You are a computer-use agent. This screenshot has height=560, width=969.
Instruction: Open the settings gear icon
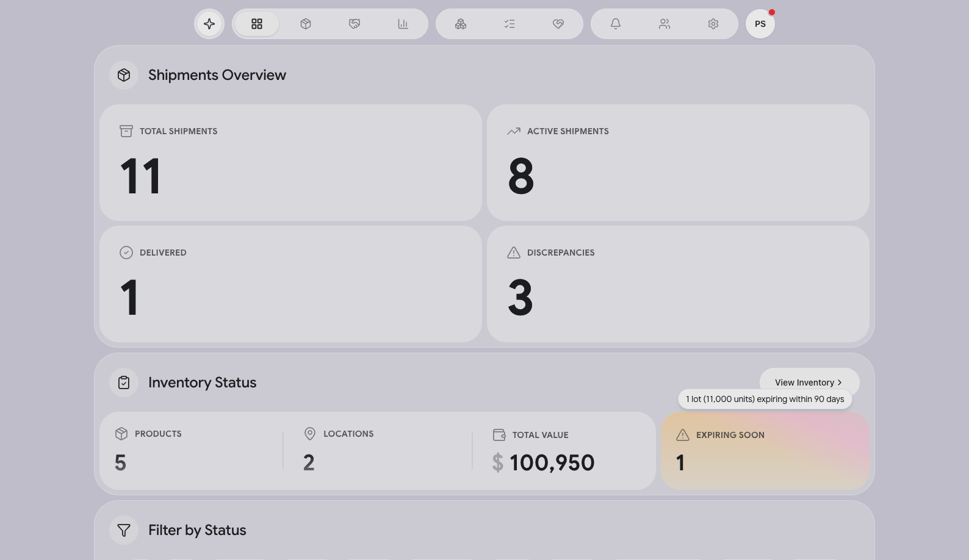pyautogui.click(x=713, y=24)
